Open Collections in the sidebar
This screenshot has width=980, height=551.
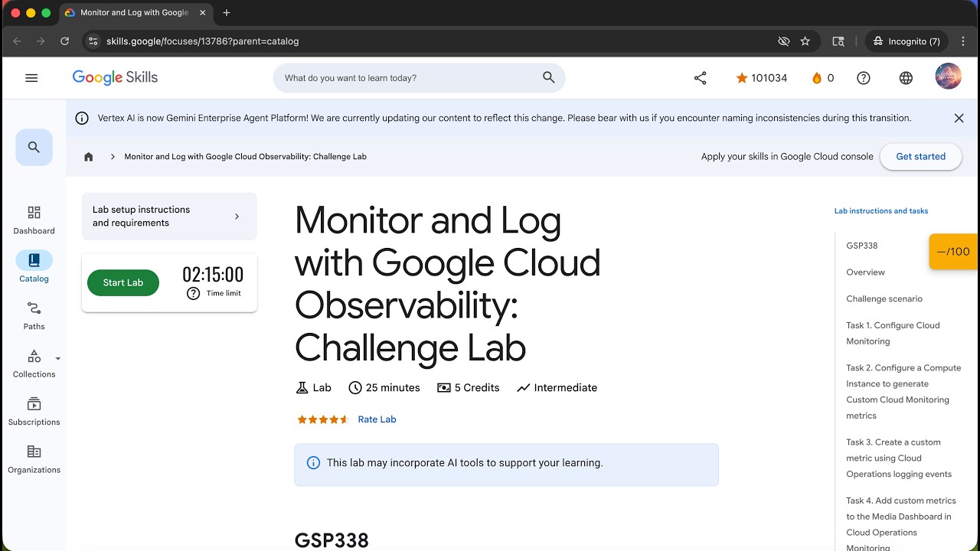pyautogui.click(x=34, y=364)
